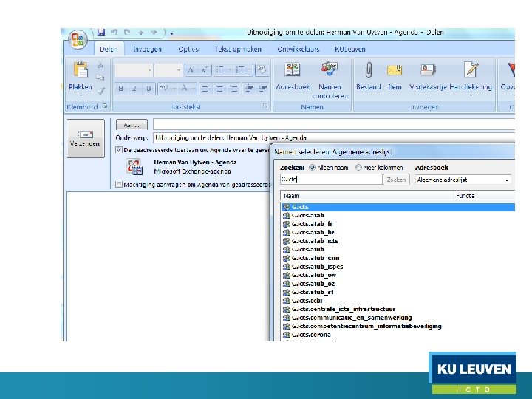Decrease font size with the shrink font icon
The image size is (532, 399).
click(x=205, y=70)
